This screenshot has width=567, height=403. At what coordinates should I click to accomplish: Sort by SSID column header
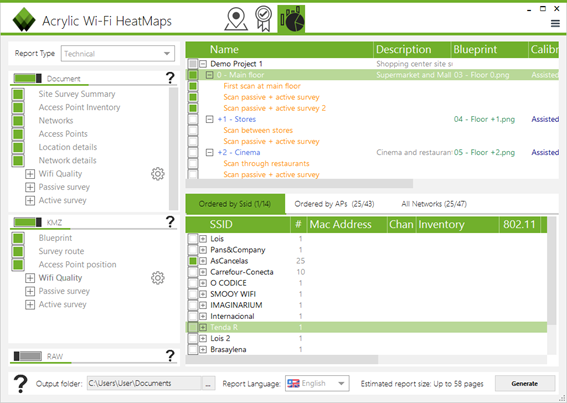(x=238, y=224)
